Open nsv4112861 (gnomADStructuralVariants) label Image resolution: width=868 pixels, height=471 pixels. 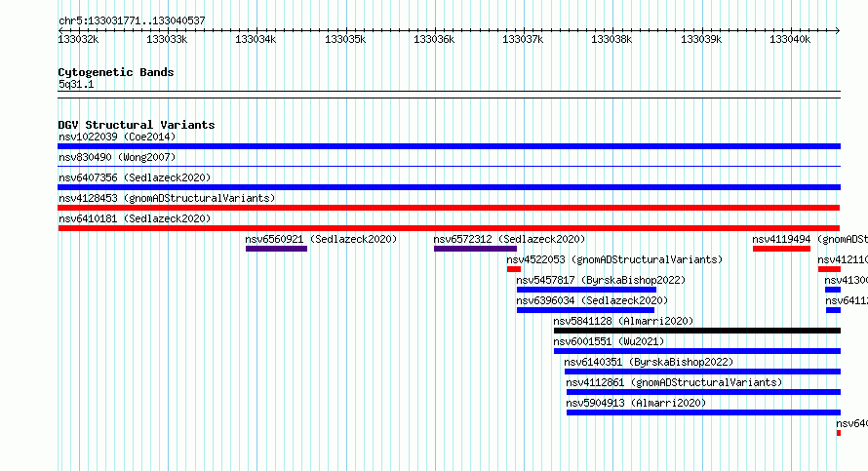[x=674, y=382]
